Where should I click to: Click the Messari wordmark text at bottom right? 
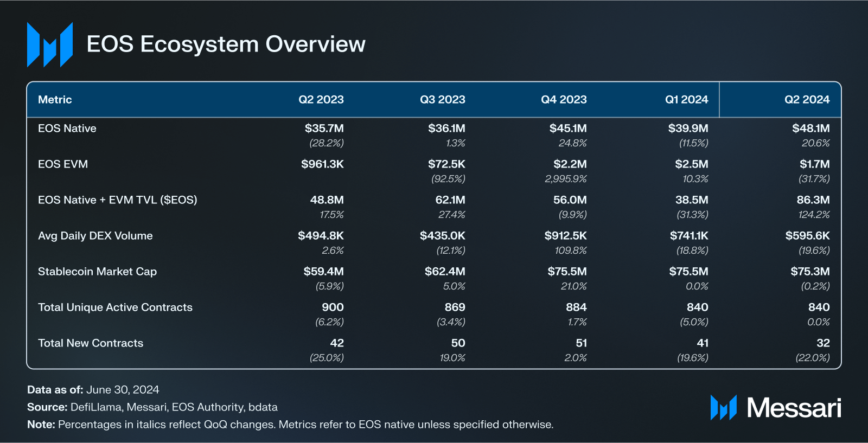pyautogui.click(x=794, y=408)
